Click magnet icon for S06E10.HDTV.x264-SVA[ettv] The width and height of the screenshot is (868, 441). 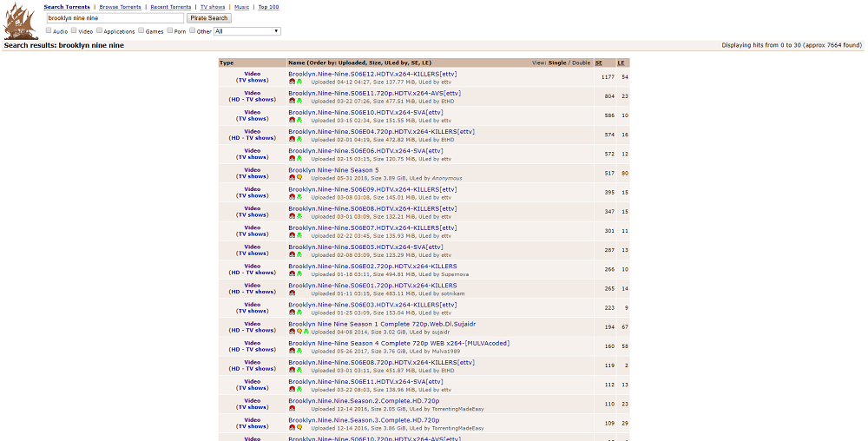(x=292, y=120)
